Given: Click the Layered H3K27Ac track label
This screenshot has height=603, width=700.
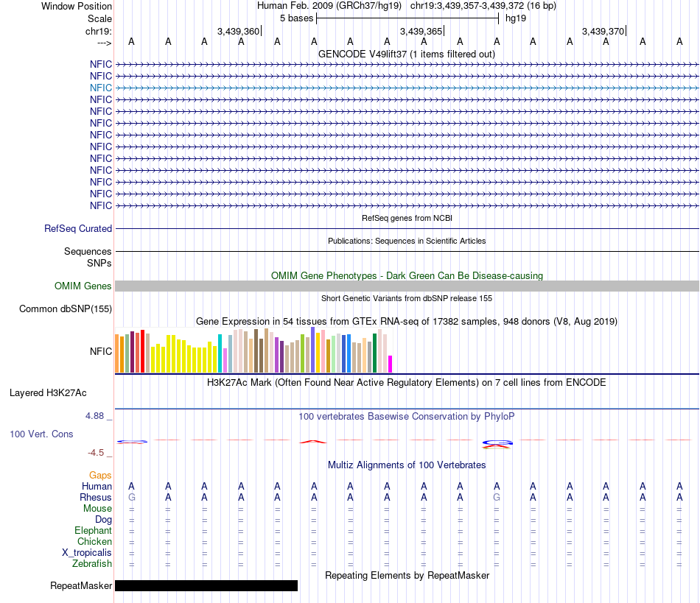Looking at the screenshot, I should coord(48,392).
